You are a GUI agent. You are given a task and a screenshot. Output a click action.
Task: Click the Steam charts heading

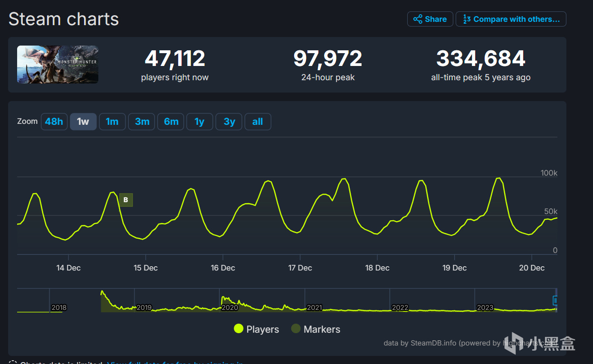point(64,19)
